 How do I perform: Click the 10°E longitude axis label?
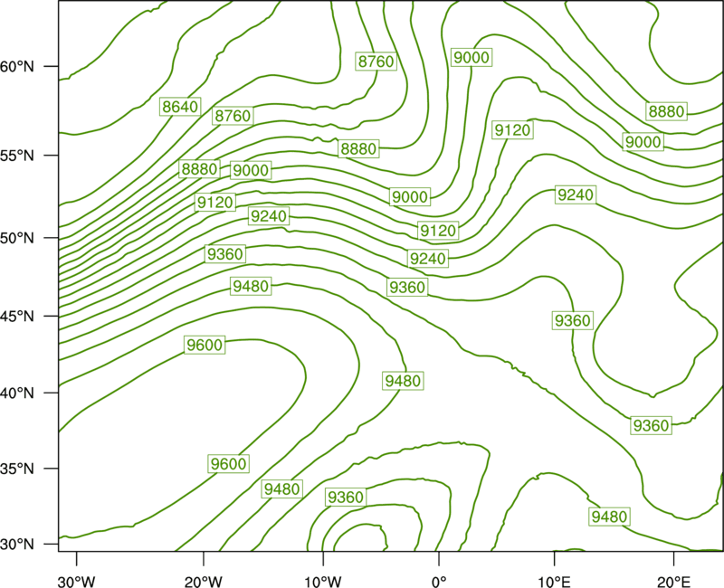point(554,581)
